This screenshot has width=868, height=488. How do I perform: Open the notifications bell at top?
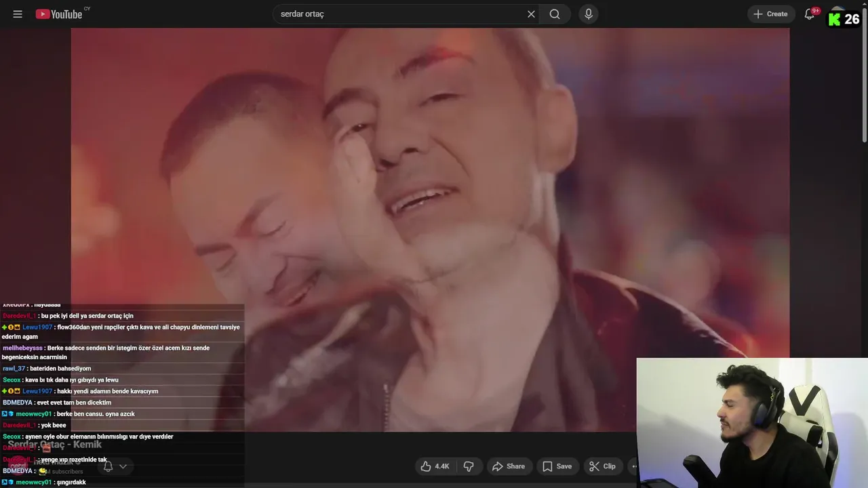pyautogui.click(x=809, y=14)
